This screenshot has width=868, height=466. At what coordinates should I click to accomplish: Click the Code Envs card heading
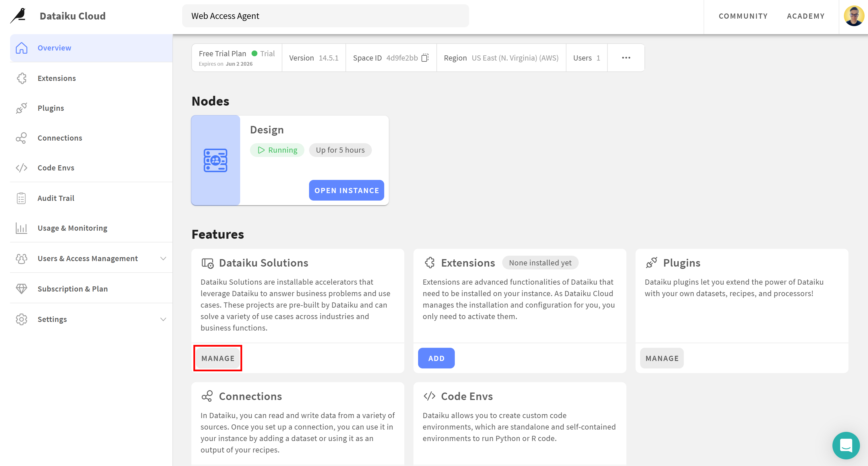tap(467, 396)
